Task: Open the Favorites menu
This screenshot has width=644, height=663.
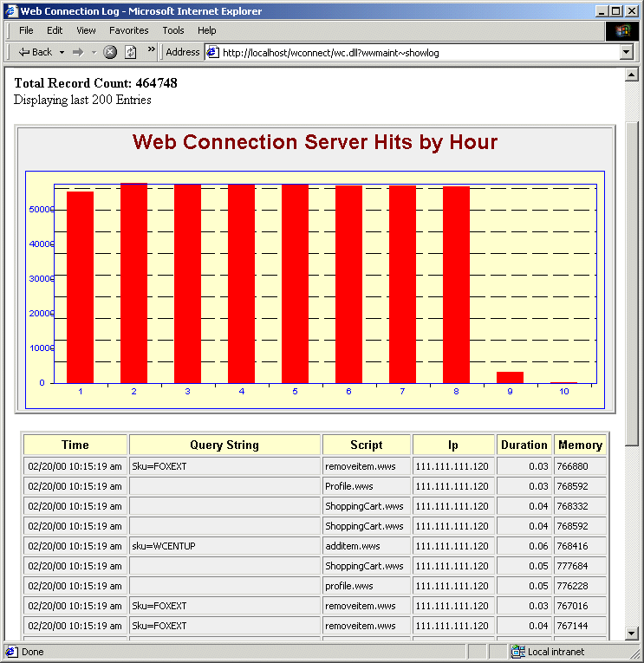Action: [x=128, y=30]
